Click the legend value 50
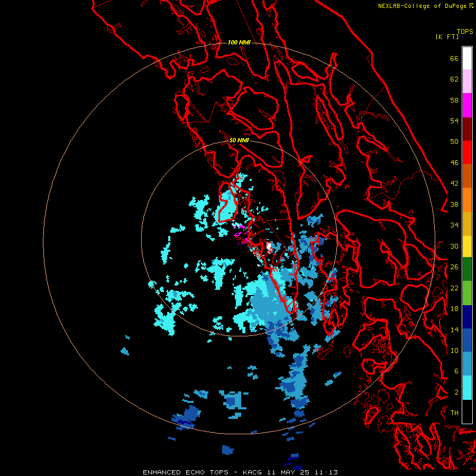 (x=454, y=142)
